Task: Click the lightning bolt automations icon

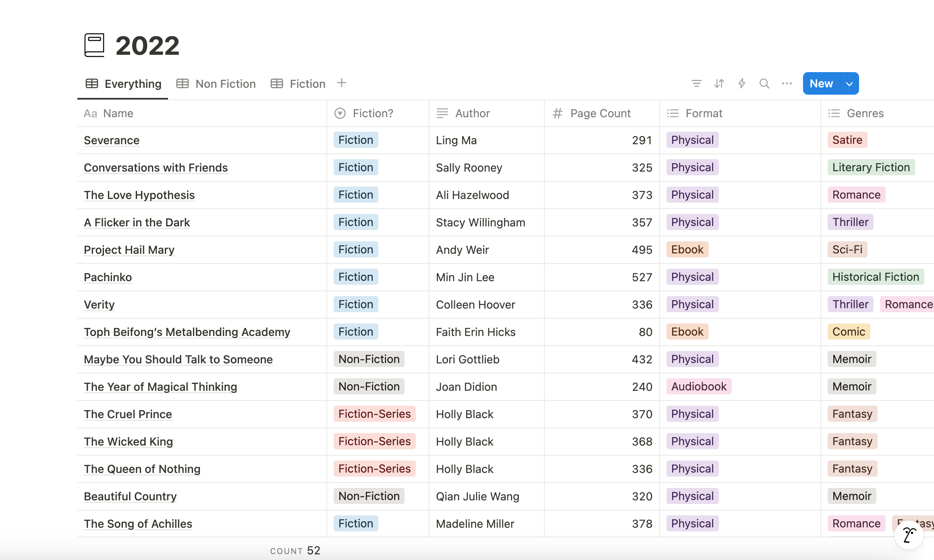Action: pos(742,83)
